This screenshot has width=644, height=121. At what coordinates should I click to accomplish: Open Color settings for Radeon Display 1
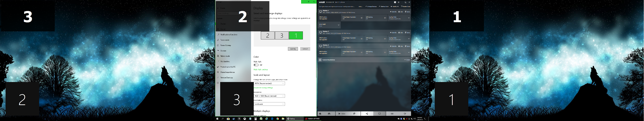pos(401,12)
